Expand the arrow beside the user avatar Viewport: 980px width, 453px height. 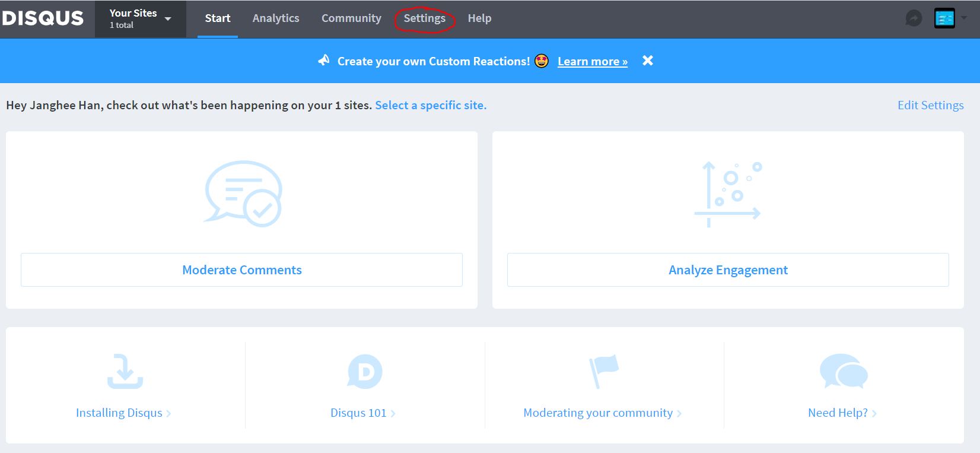(964, 18)
